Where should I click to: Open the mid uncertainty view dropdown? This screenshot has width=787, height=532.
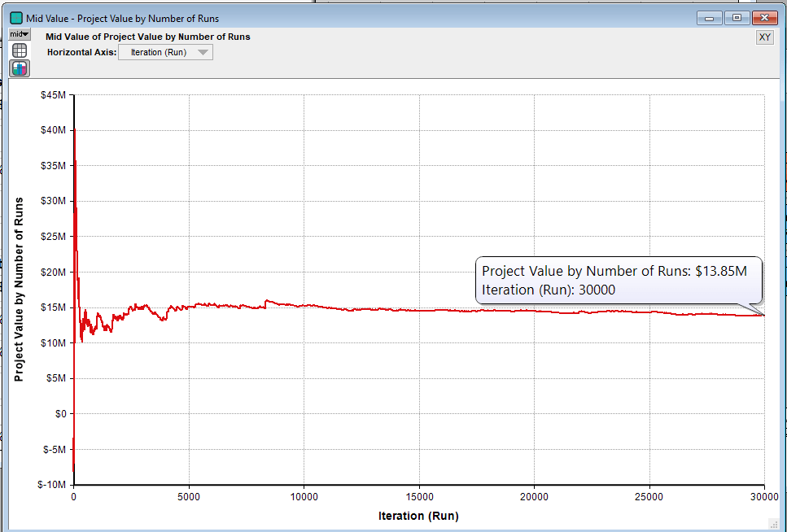[20, 35]
